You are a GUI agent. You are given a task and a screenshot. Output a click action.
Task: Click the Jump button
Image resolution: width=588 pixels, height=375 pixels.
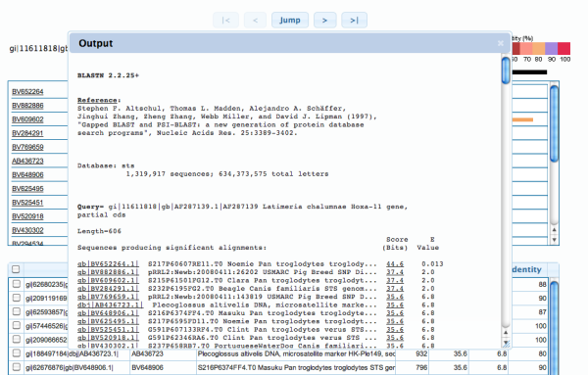pyautogui.click(x=290, y=21)
